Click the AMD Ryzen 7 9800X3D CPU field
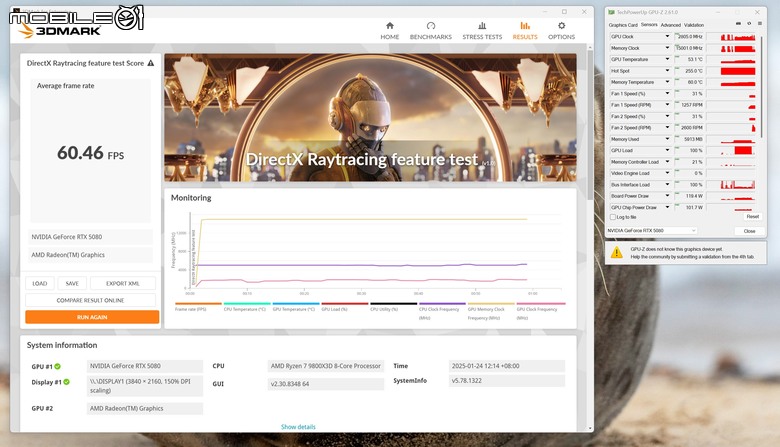Viewport: 780px width, 447px height. tap(326, 366)
